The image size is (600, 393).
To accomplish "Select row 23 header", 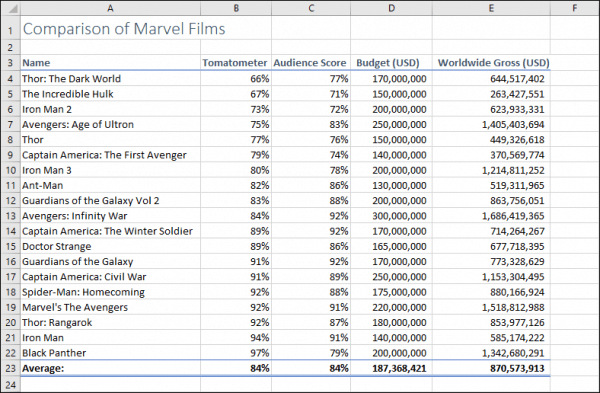I will click(11, 368).
